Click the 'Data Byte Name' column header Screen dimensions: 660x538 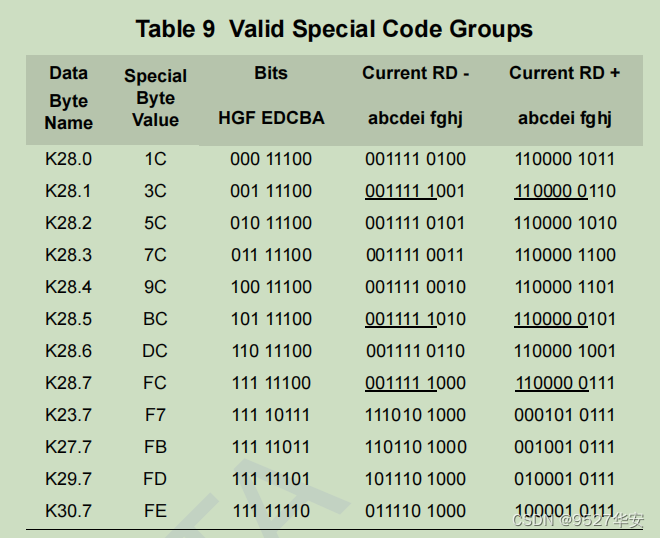point(68,98)
